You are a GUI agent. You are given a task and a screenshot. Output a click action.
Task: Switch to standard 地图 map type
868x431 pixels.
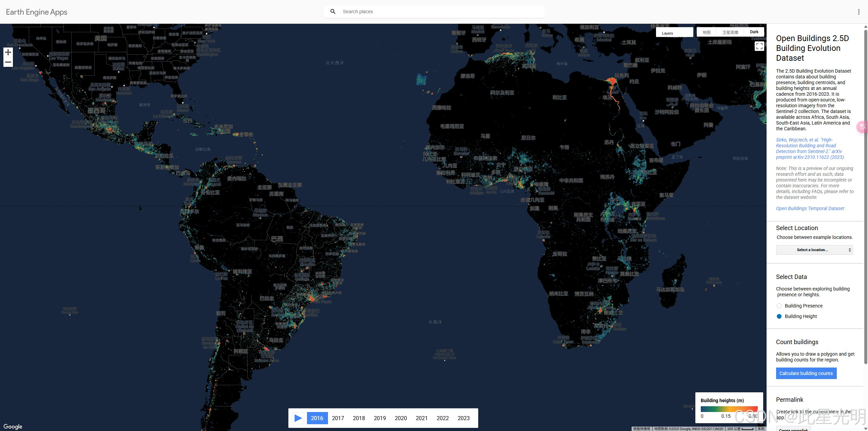707,32
